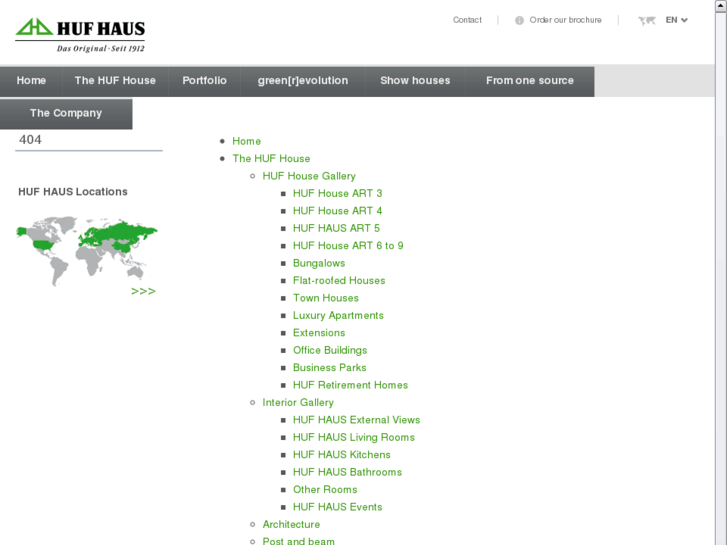Select green[r]evolution menu item

[x=303, y=81]
